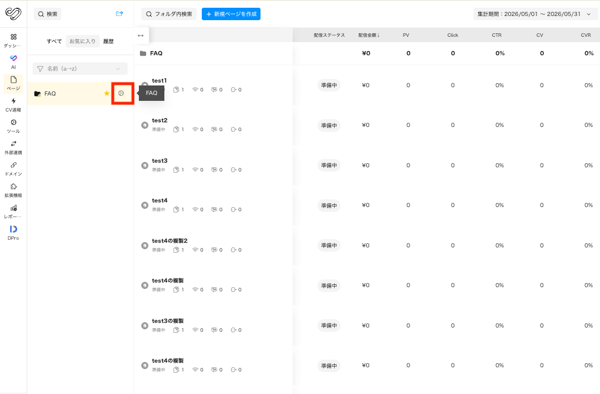
Task: Click the 検索 search field in sidebar panel
Action: coord(47,14)
